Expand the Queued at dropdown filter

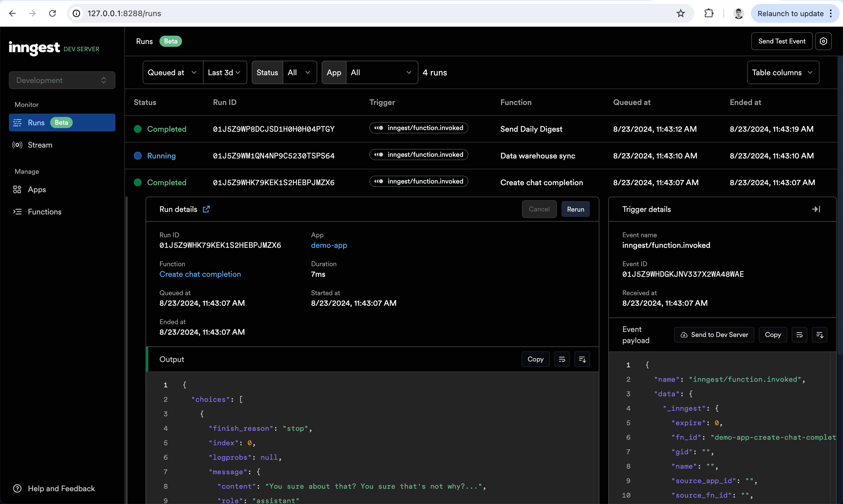pyautogui.click(x=171, y=72)
